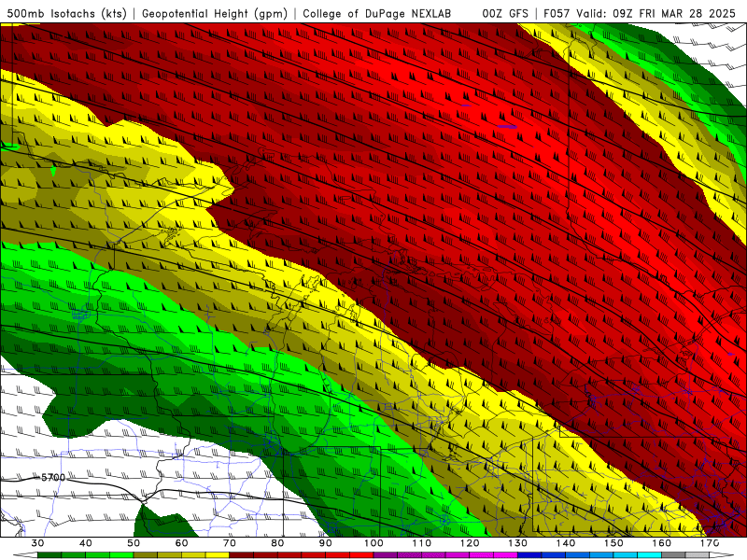747x560 pixels.
Task: Click the 140 value on the color scale
Action: [566, 543]
